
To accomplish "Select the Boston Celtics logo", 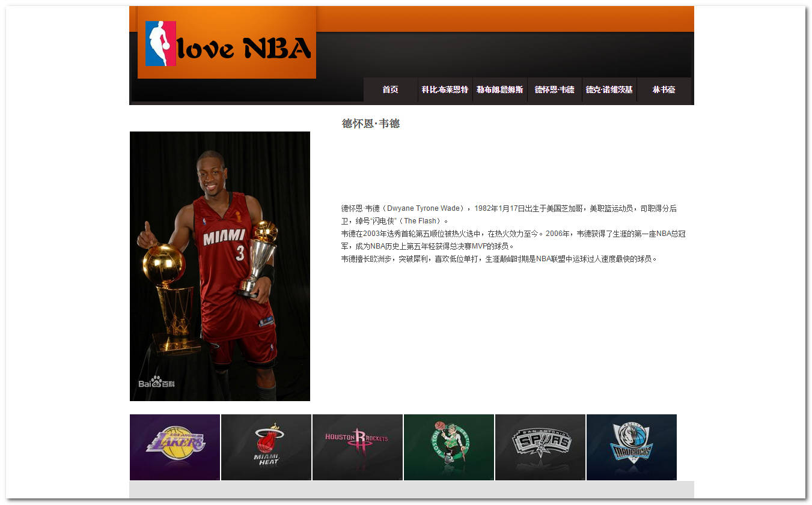I will (449, 447).
